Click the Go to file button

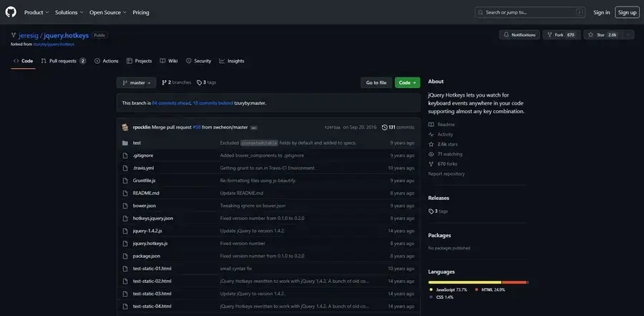376,82
